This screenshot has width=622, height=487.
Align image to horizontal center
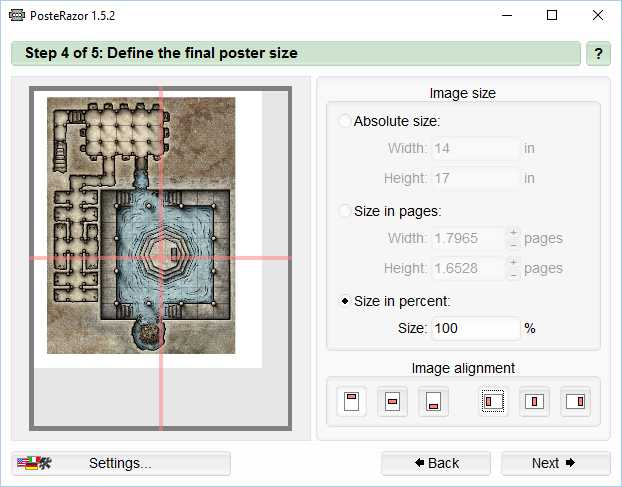[x=534, y=402]
